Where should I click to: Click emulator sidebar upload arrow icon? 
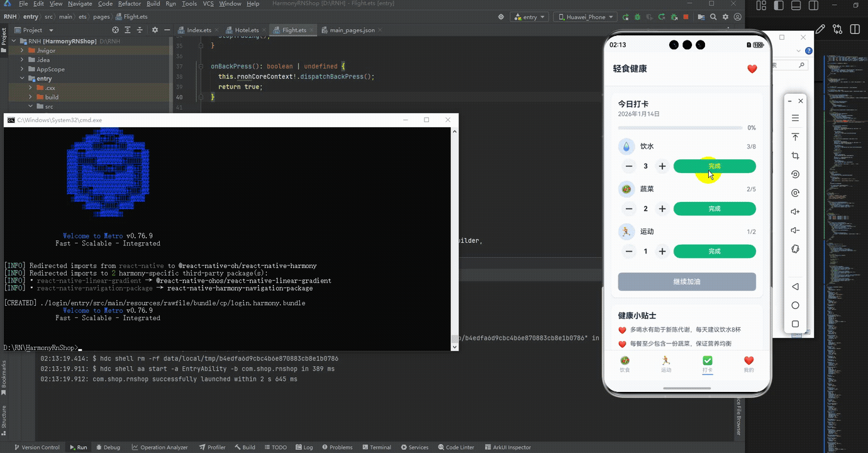point(795,137)
